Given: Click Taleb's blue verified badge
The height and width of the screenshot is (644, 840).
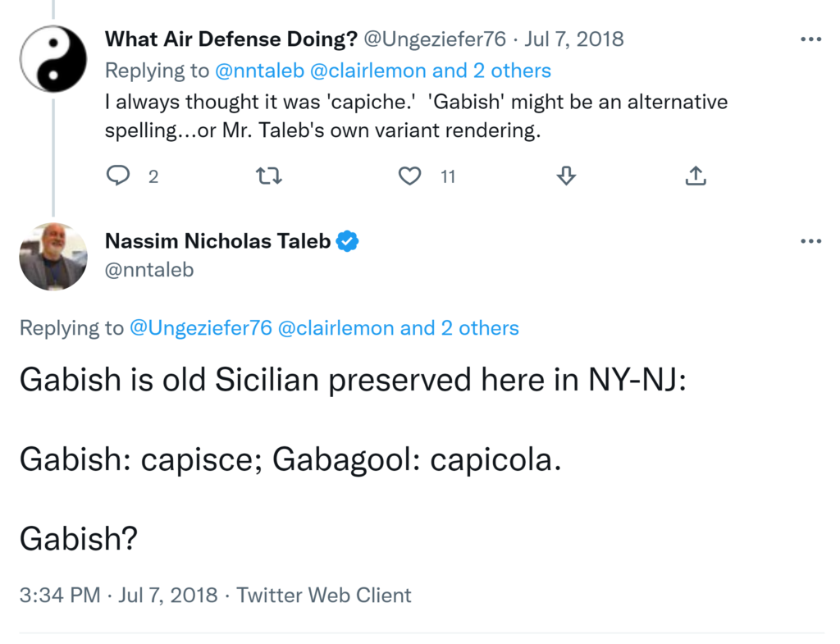Looking at the screenshot, I should point(349,241).
